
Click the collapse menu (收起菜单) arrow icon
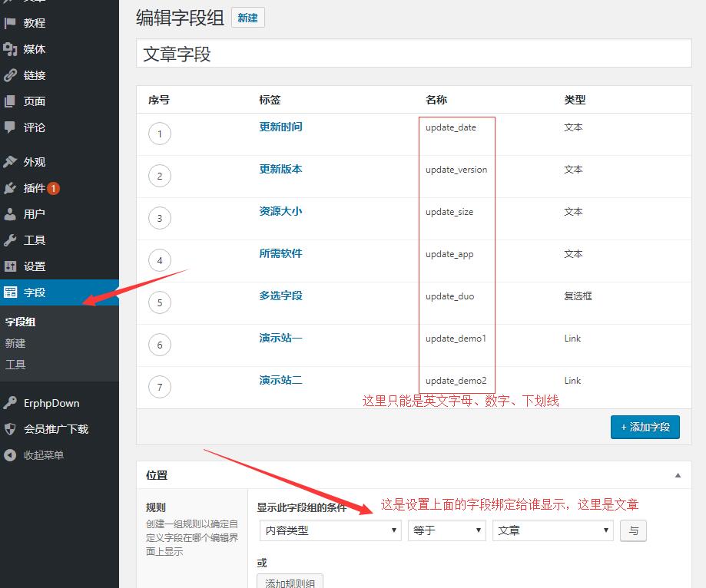click(10, 455)
